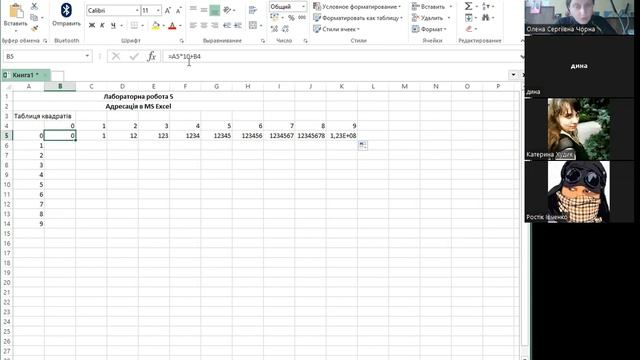
Task: Expand the font color dropdown arrow
Action: (180, 26)
